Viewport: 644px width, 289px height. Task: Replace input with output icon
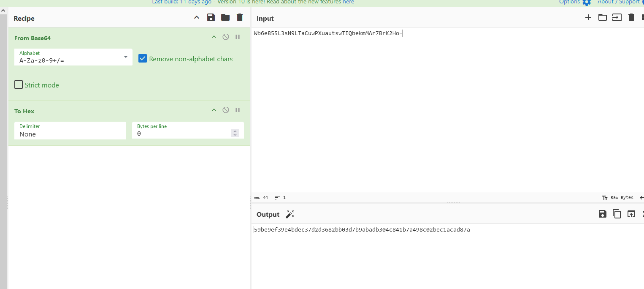tap(631, 214)
